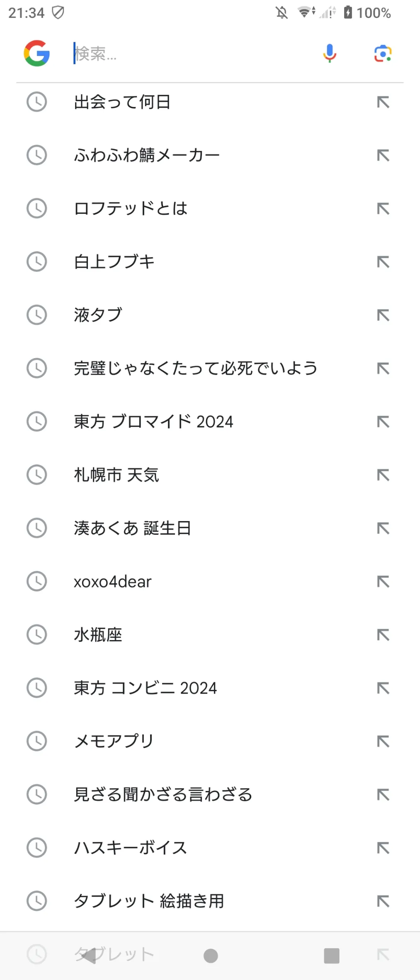Screen dimensions: 420x980
Task: Insert 白上フブキ suggestion using its arrow icon
Action: 383,262
